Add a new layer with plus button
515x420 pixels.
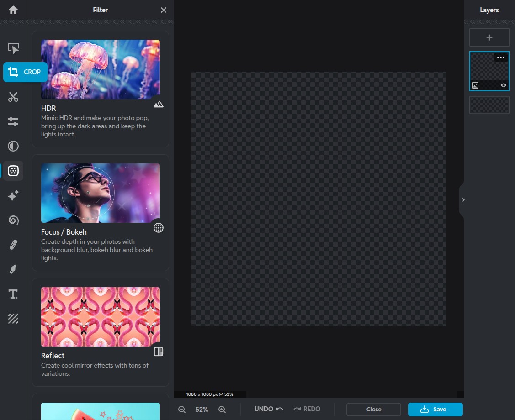(489, 37)
